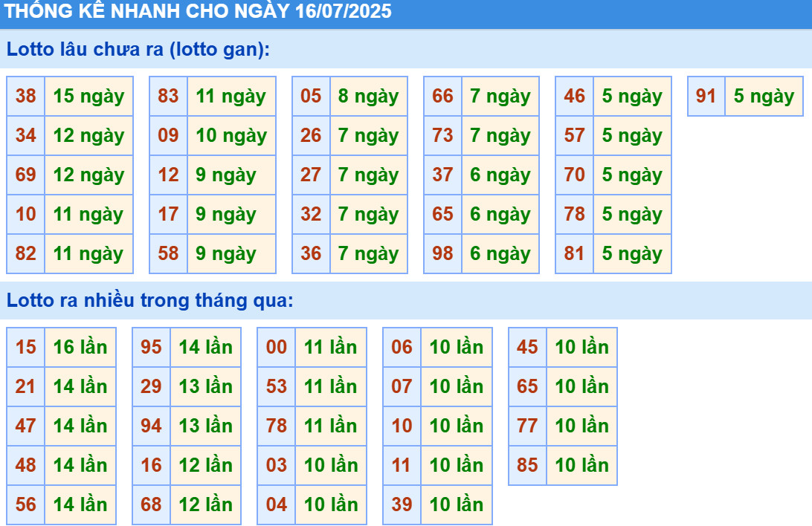This screenshot has width=812, height=526.
Task: Click the '16 lần' frequency cell
Action: (80, 348)
